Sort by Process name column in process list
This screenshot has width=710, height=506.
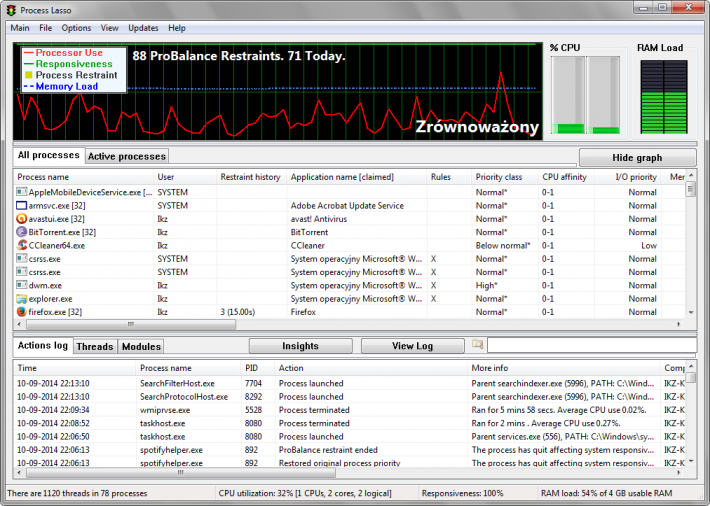(x=83, y=177)
